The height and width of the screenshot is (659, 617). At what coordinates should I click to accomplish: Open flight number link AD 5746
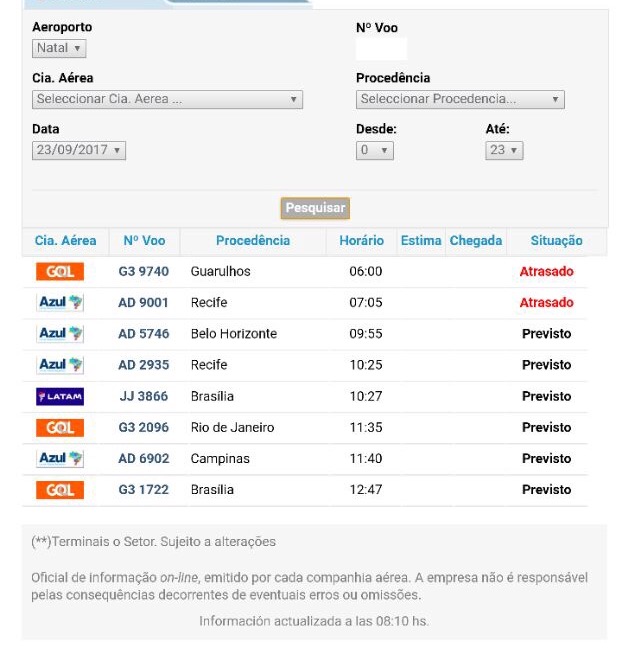[x=144, y=334]
